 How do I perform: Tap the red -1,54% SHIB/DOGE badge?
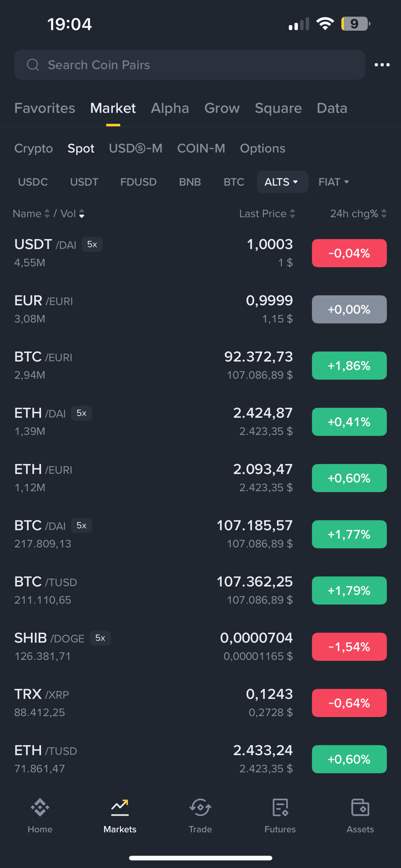tap(349, 647)
